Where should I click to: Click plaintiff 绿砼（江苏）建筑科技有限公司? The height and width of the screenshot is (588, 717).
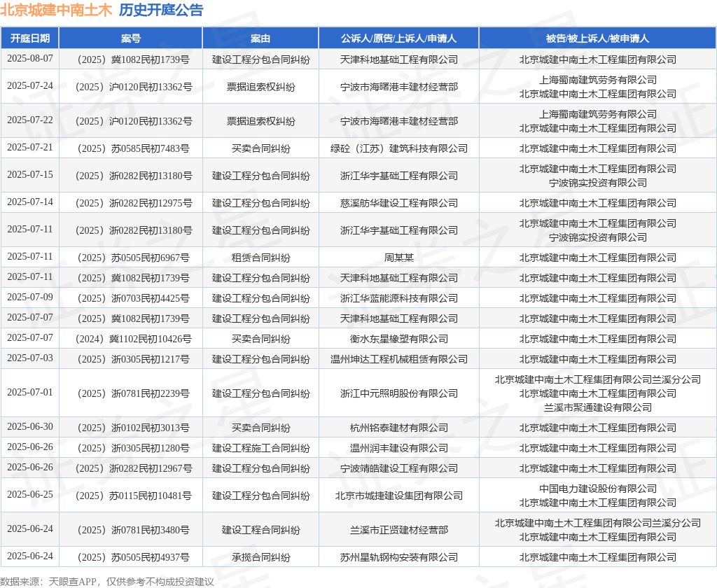pyautogui.click(x=398, y=148)
